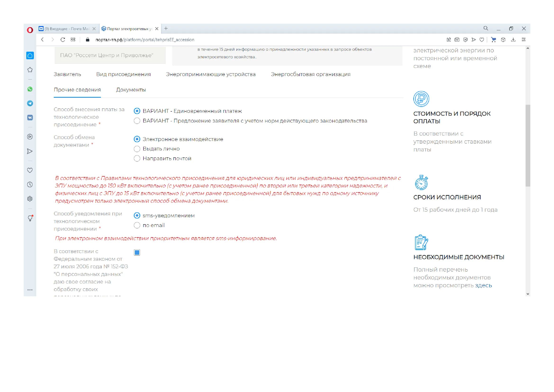Open the VK sidebar panel

coord(30,118)
